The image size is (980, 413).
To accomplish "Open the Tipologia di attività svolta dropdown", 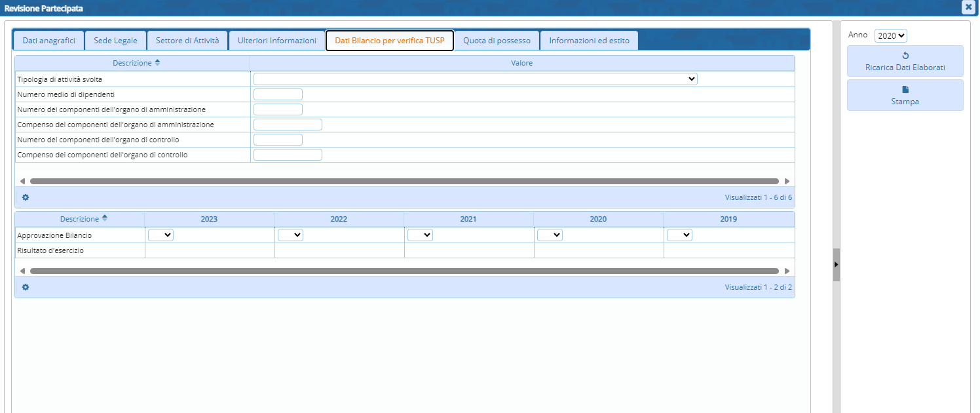I will pos(475,79).
